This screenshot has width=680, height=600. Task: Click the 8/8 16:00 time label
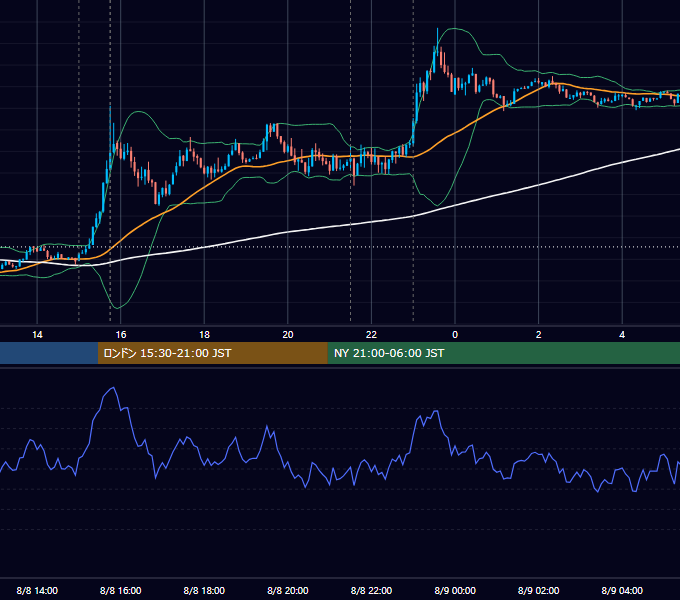coord(121,590)
